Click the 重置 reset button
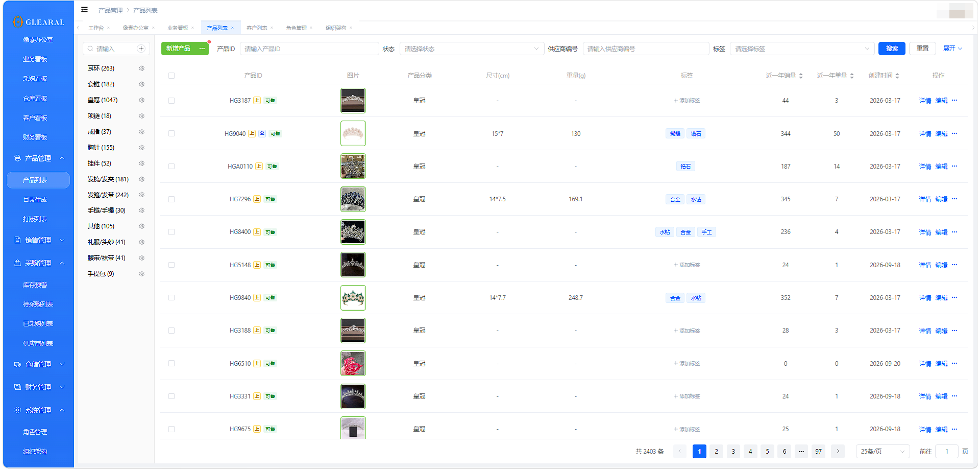Image resolution: width=980 pixels, height=470 pixels. pyautogui.click(x=922, y=49)
